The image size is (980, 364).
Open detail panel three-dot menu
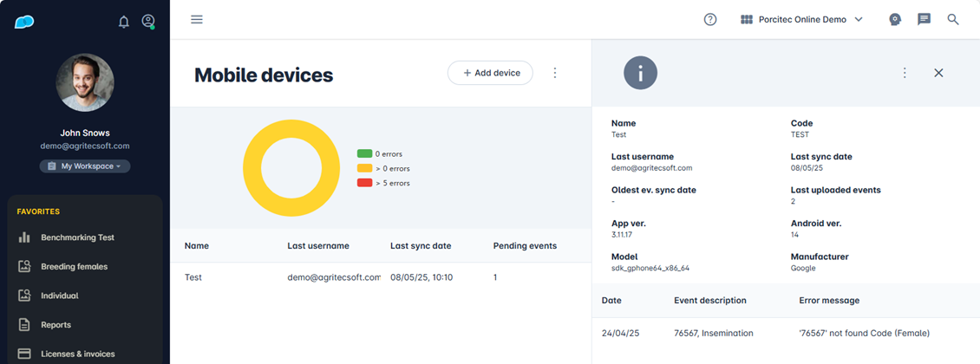[905, 73]
